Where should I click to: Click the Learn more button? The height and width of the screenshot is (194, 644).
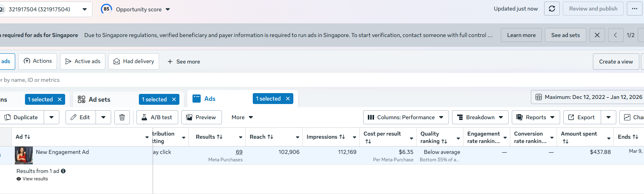click(x=521, y=35)
